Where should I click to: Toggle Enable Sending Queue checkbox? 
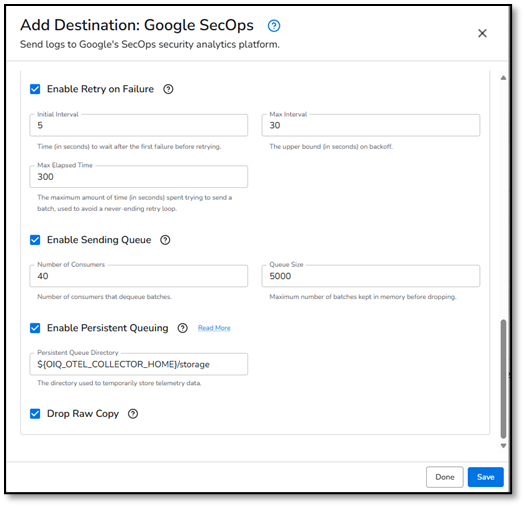click(x=35, y=240)
